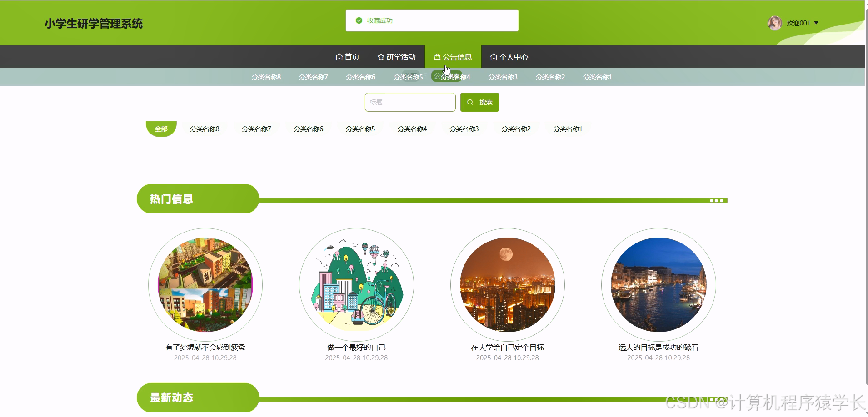Select 分类名称3 in the gray submenu bar
The width and height of the screenshot is (868, 417).
[x=503, y=77]
